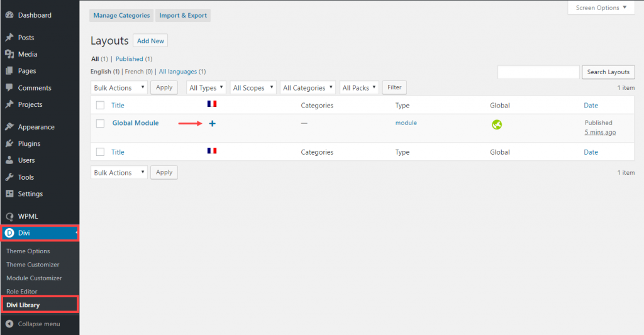Click the Dashboard gauge icon
The image size is (644, 335).
click(x=9, y=15)
